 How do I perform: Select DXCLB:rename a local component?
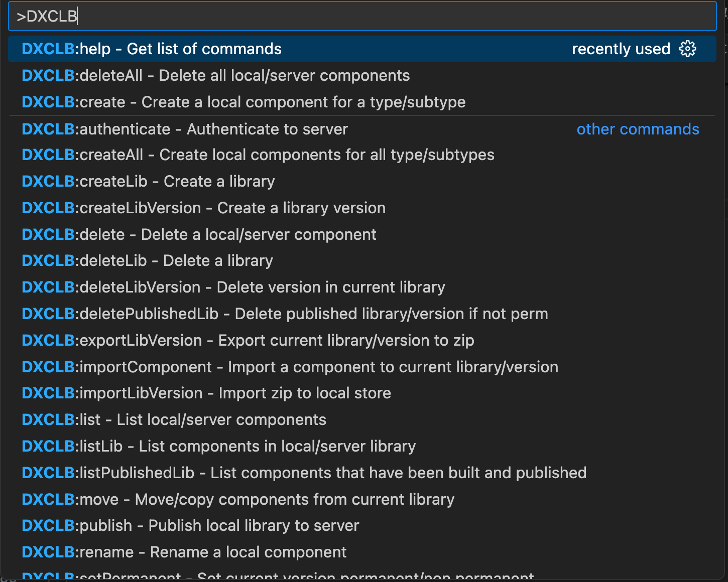coord(184,552)
